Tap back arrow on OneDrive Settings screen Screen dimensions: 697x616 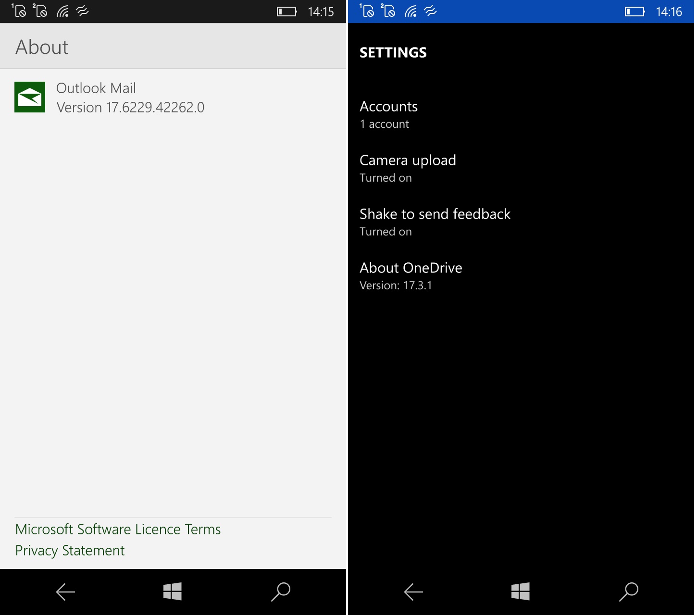[413, 592]
